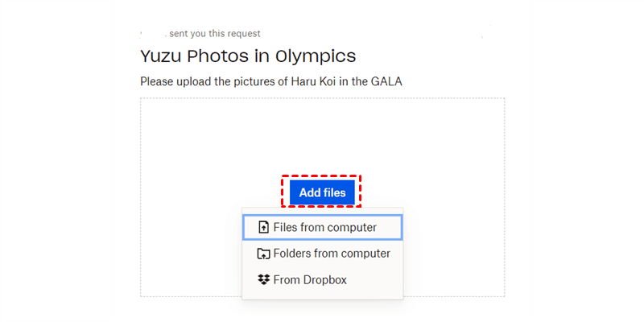Pick the From Dropbox menu item
The width and height of the screenshot is (644, 322).
(310, 280)
